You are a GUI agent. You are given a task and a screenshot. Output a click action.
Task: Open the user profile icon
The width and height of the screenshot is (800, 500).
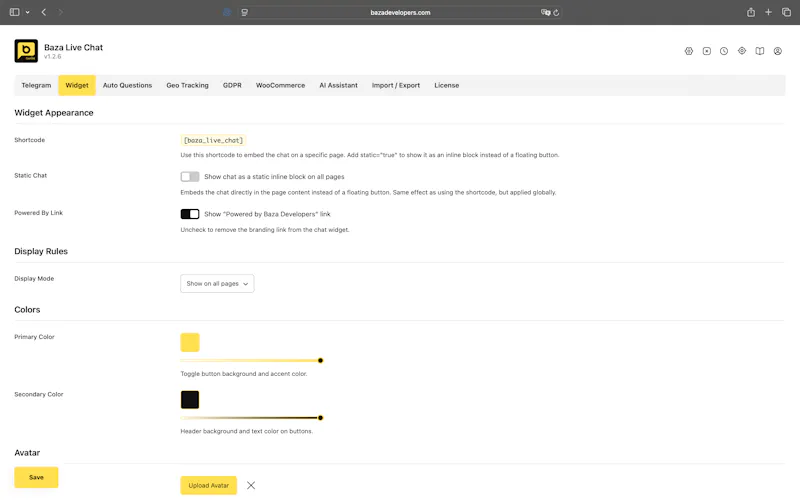coord(778,51)
